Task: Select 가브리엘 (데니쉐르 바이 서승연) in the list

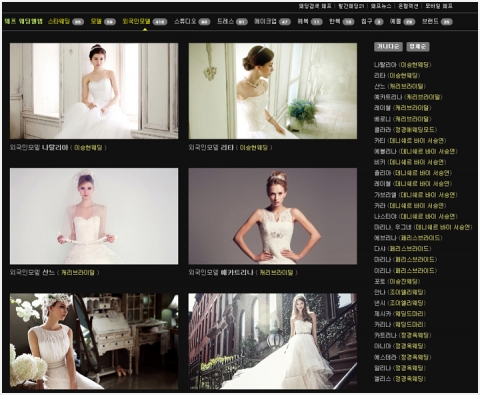Action: [416, 195]
